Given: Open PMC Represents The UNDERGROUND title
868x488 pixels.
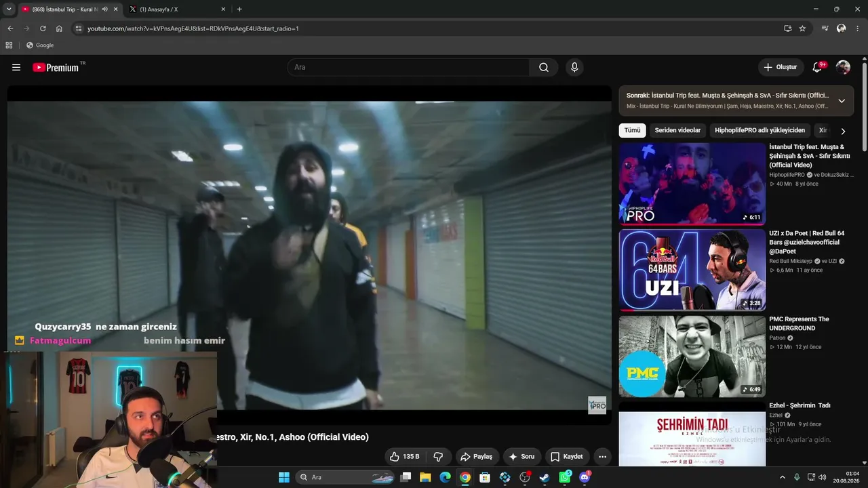Looking at the screenshot, I should (x=800, y=324).
